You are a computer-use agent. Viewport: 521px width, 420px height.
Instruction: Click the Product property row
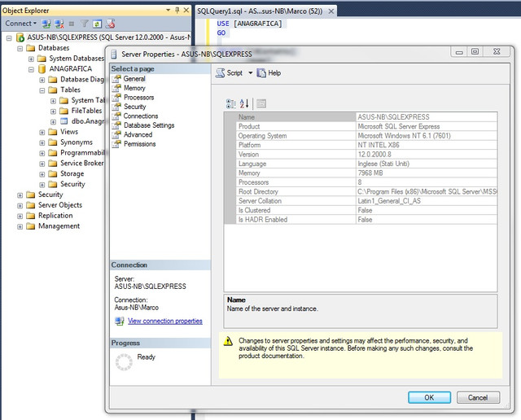coord(361,126)
